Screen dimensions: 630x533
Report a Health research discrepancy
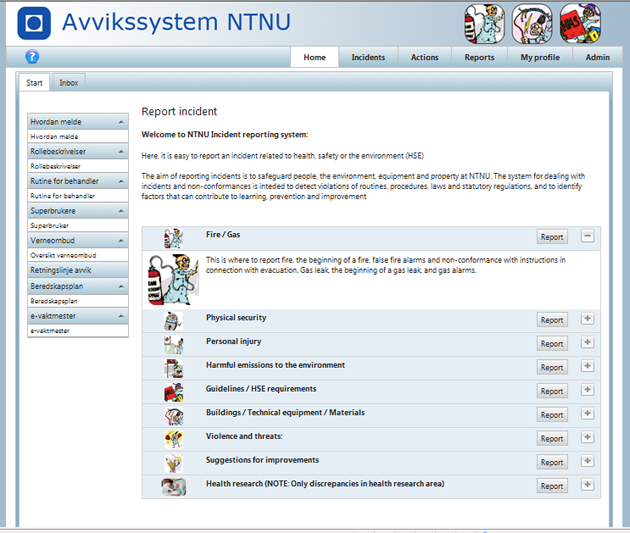tap(552, 486)
